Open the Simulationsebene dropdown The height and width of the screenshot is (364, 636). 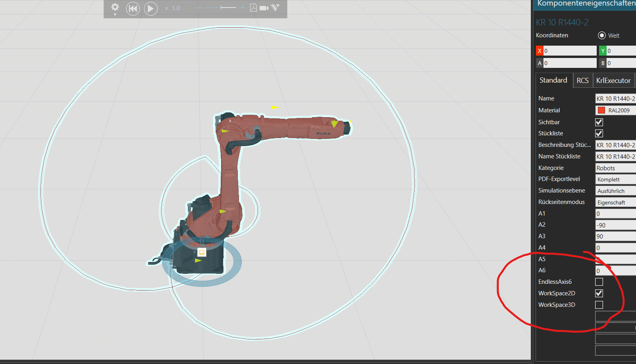click(615, 191)
